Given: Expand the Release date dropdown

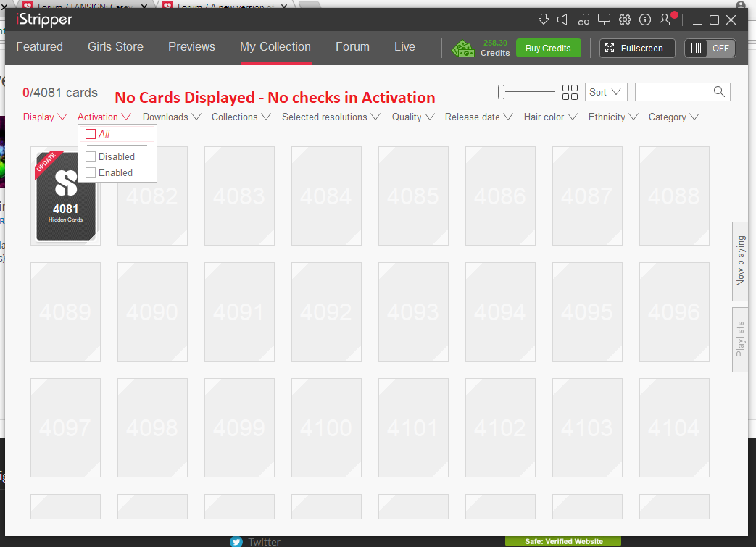Looking at the screenshot, I should (479, 117).
